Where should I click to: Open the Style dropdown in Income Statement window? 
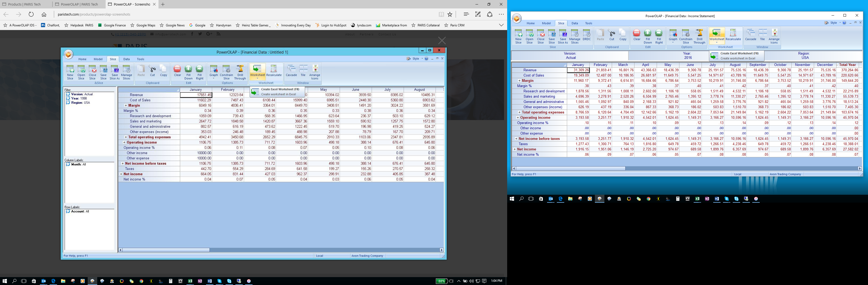840,23
